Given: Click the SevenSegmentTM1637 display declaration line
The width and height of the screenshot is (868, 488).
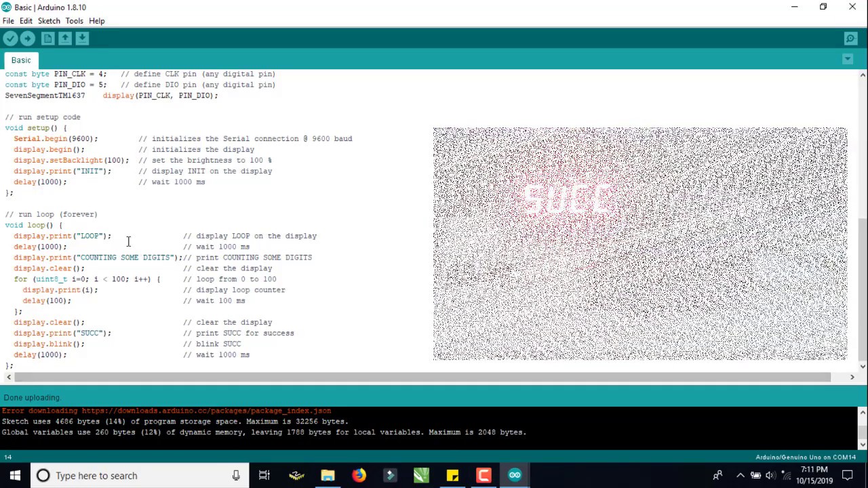Looking at the screenshot, I should [111, 96].
